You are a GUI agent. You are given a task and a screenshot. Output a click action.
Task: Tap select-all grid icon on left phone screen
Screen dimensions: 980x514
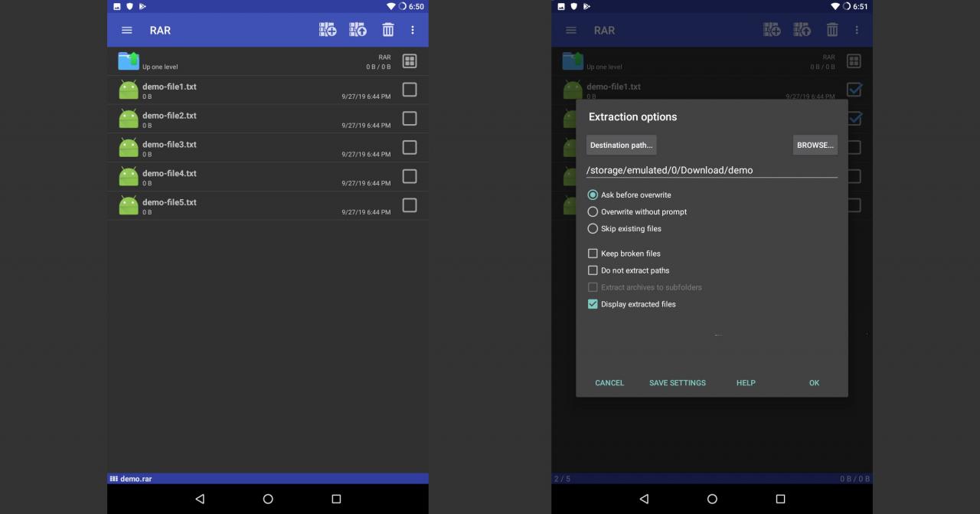tap(410, 61)
